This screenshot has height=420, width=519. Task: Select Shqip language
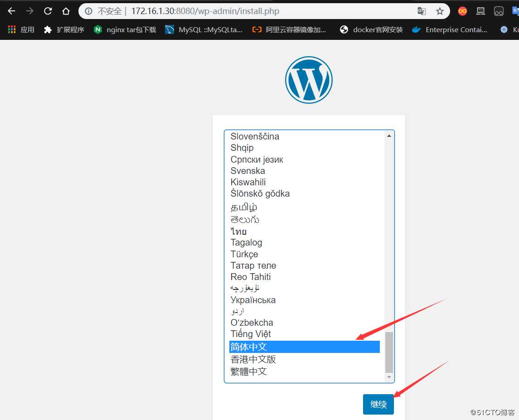tap(305, 148)
